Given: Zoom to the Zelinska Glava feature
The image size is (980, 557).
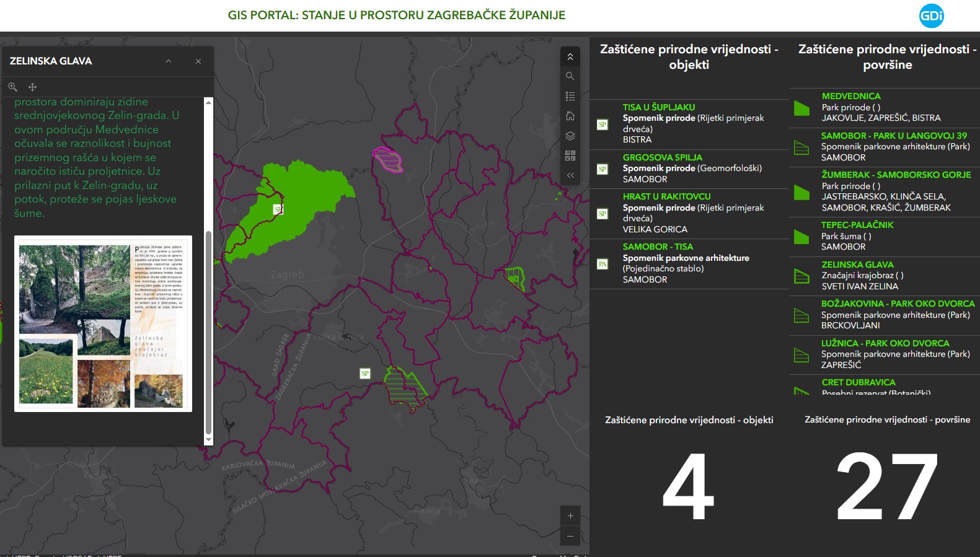Looking at the screenshot, I should (12, 87).
